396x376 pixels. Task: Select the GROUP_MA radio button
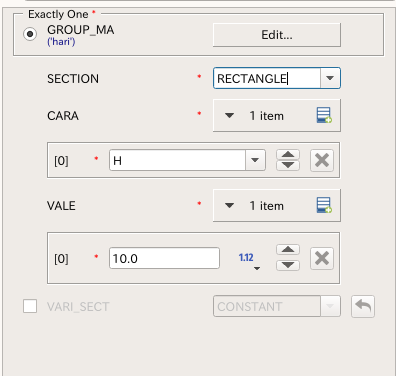pyautogui.click(x=30, y=34)
